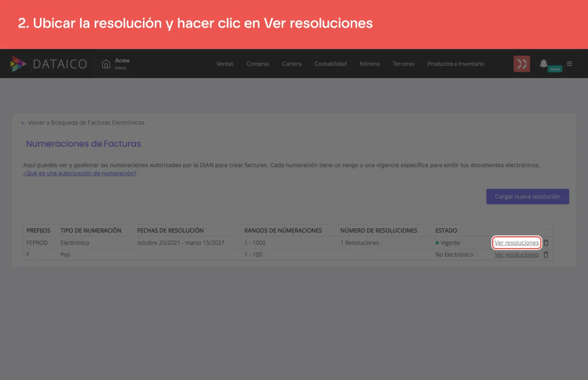The width and height of the screenshot is (588, 380).
Task: Open the Nómina menu
Action: 370,64
